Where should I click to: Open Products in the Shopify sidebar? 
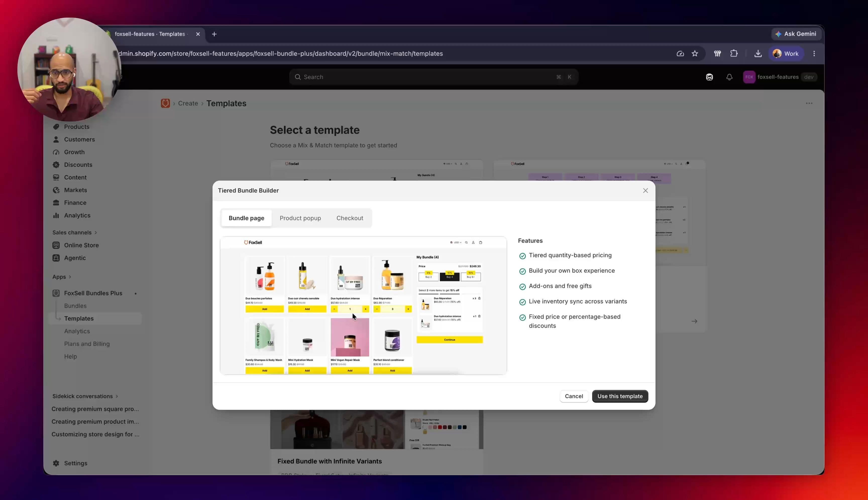coord(77,127)
